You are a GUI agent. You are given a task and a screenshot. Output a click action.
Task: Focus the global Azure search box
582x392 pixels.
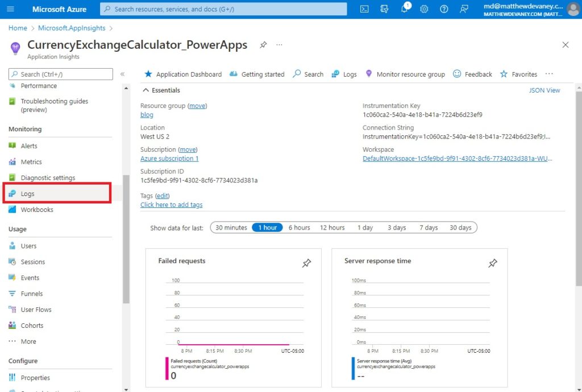223,9
